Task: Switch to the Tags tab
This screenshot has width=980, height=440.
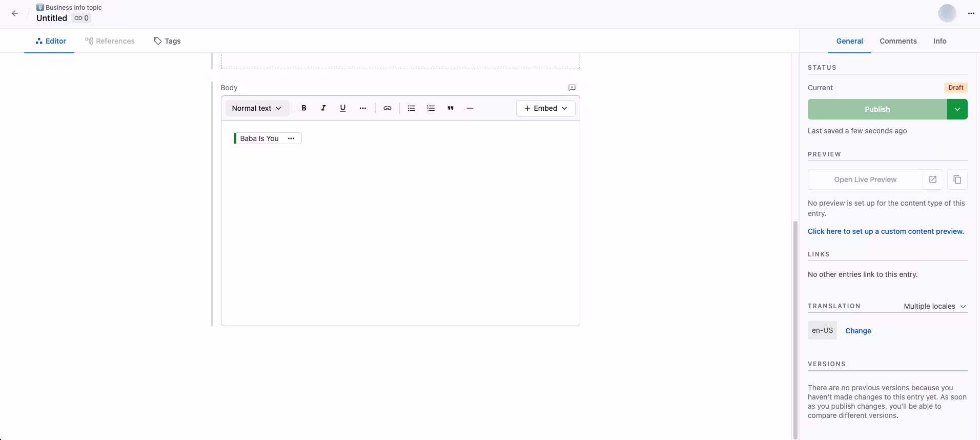Action: (x=168, y=41)
